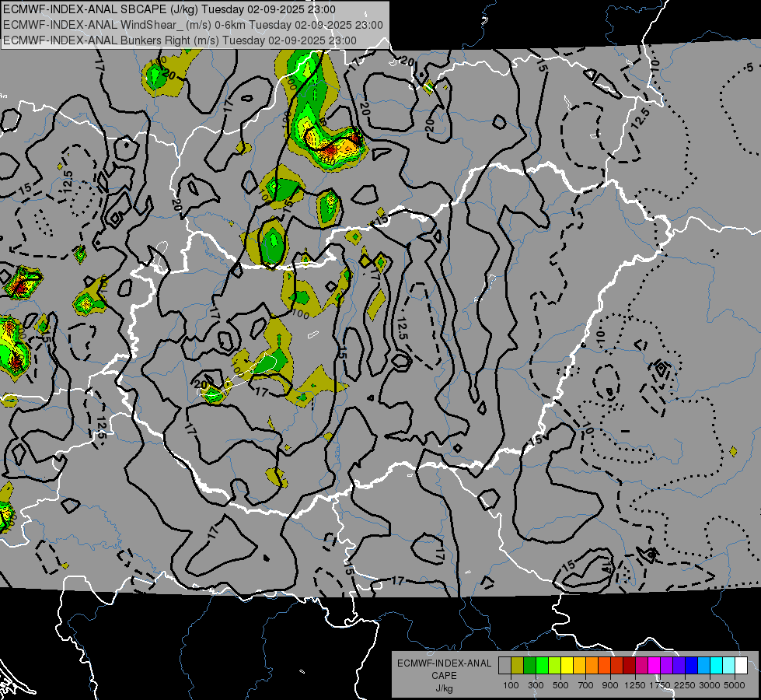This screenshot has width=761, height=700.
Task: Click the ECMWF-INDEX-ANAL legend title
Action: point(444,663)
